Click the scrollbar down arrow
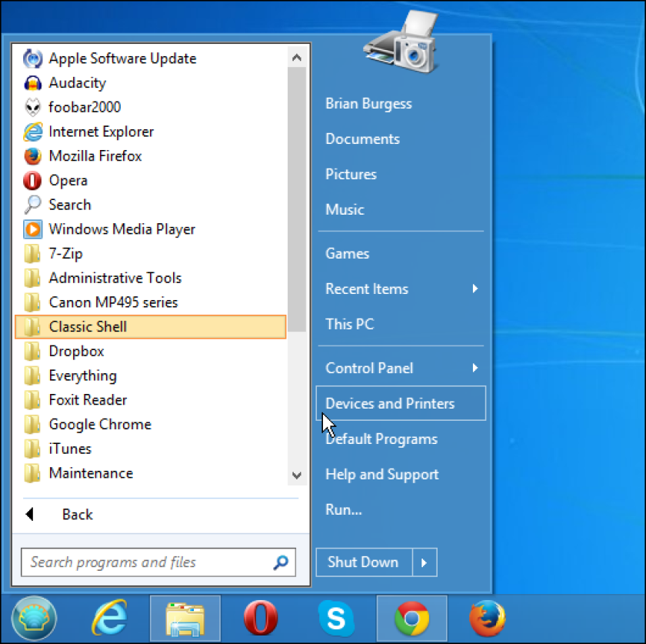646x644 pixels. 297,475
